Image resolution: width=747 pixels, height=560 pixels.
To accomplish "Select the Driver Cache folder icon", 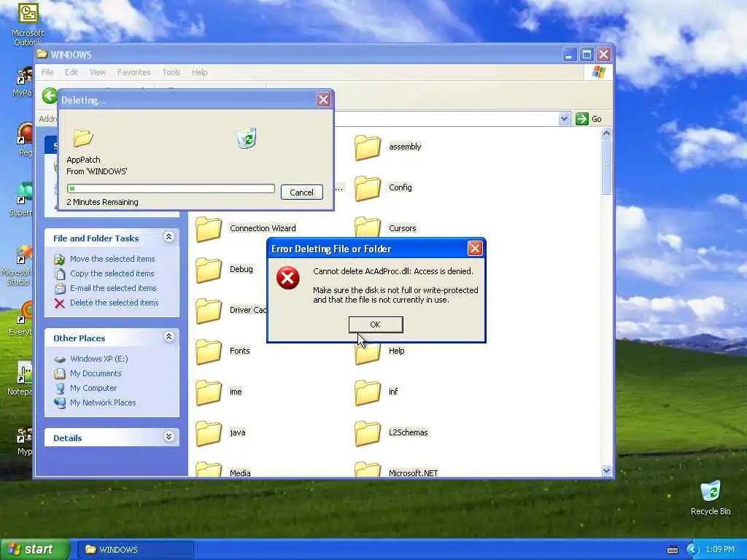I will (x=209, y=311).
